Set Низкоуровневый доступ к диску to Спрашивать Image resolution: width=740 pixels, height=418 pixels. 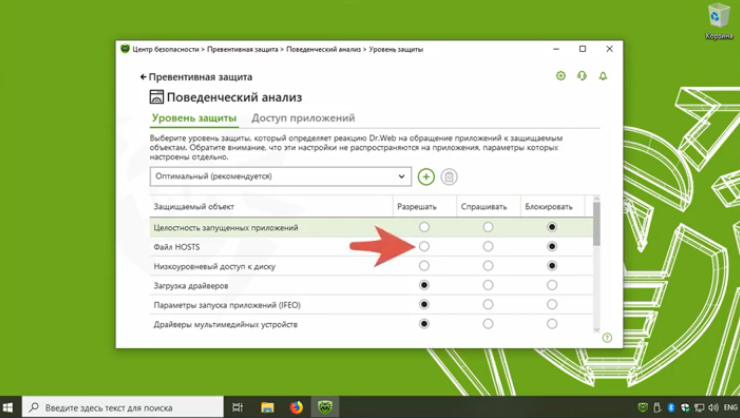click(x=488, y=266)
